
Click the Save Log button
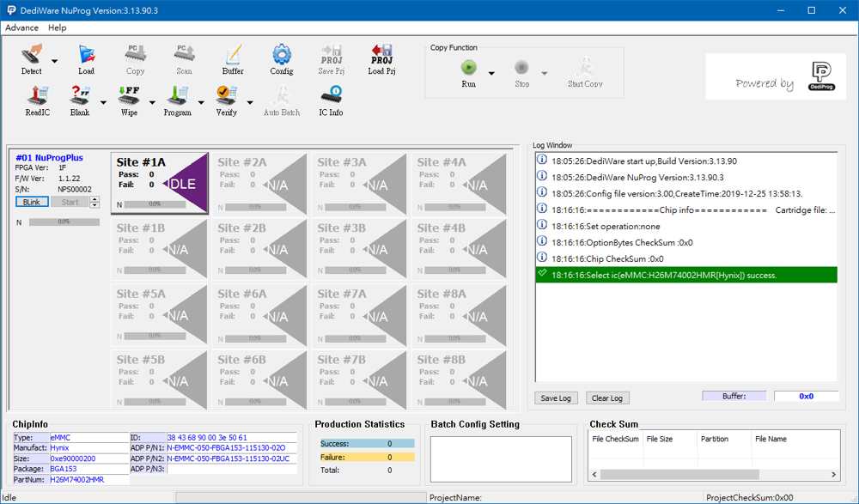click(x=556, y=398)
